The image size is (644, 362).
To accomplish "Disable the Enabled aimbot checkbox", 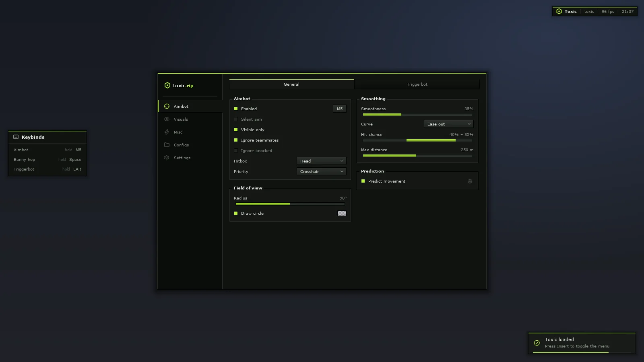I will tap(236, 109).
